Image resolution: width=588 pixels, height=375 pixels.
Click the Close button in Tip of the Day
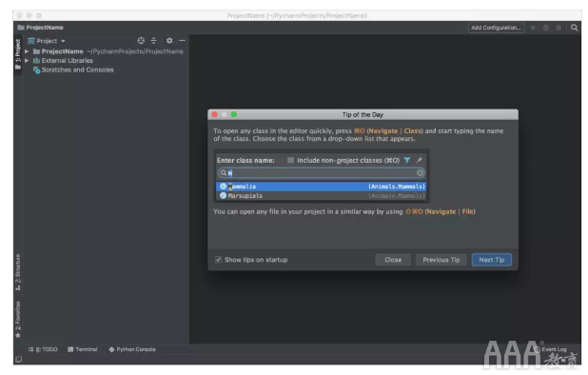point(393,260)
